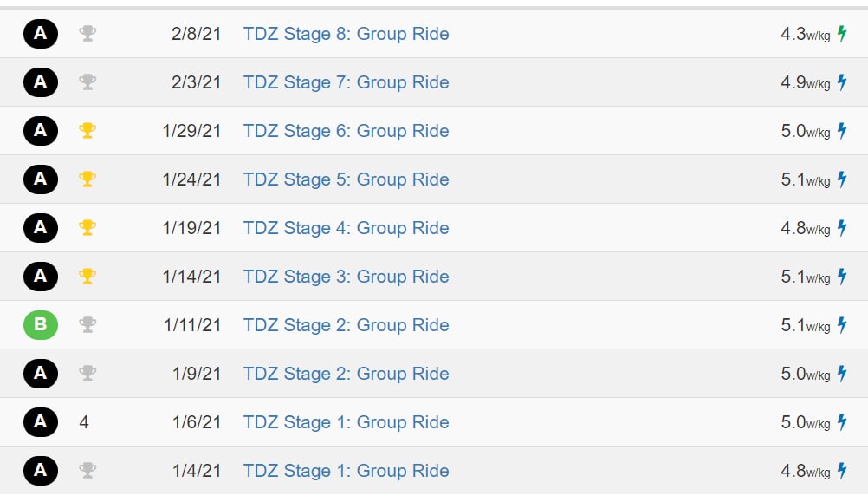This screenshot has height=502, width=868.
Task: Click the blue lightning bolt for 2/3/21
Action: click(x=842, y=82)
